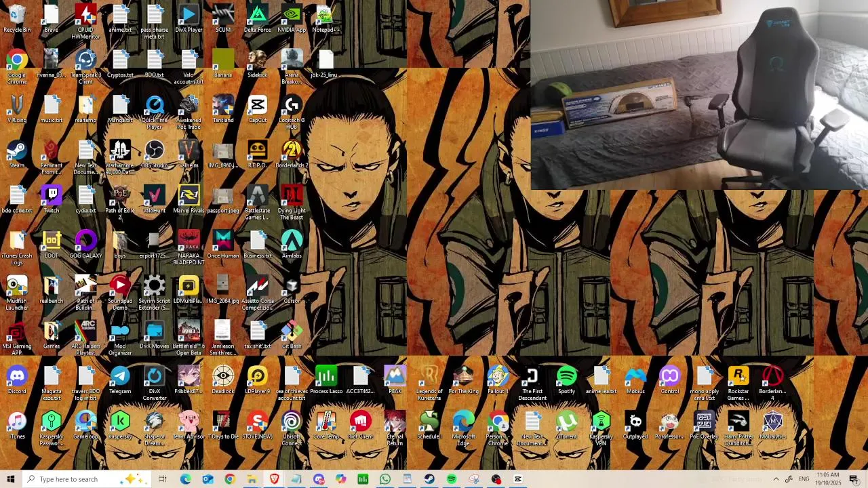868x488 pixels.
Task: Open the Twitch desktop shortcut
Action: coord(52,200)
